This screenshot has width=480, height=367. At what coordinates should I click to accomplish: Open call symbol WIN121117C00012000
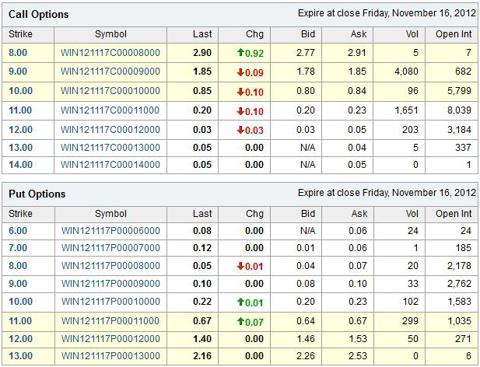click(x=110, y=129)
